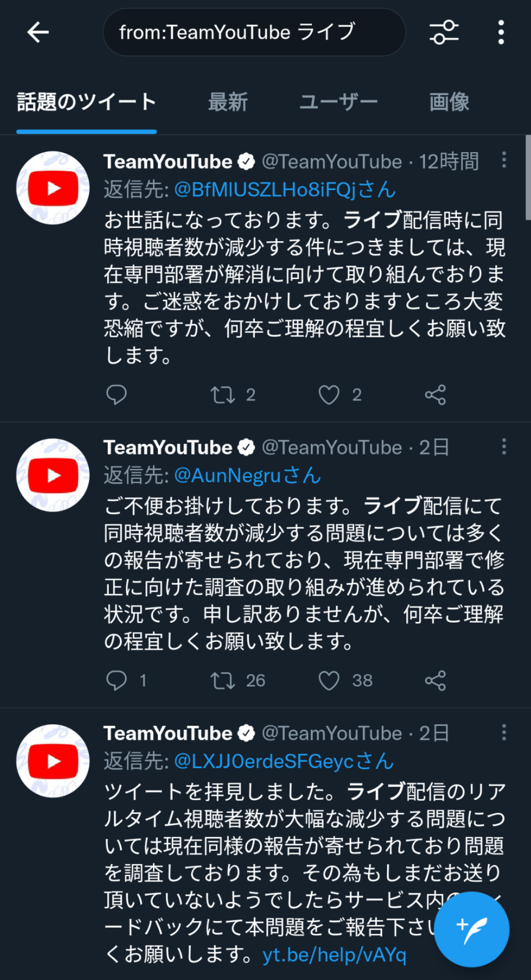Tap the search field with from:TeamYouTube

point(254,33)
